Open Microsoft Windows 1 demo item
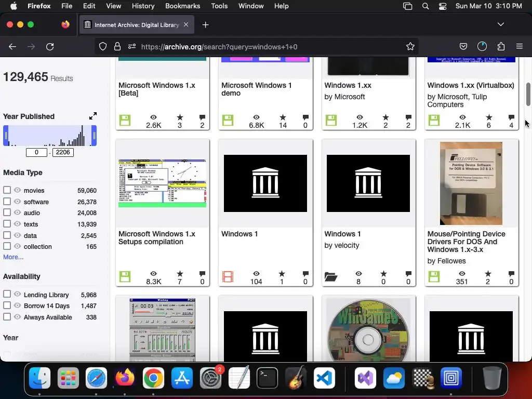Viewport: 532px width, 399px height. pos(256,89)
